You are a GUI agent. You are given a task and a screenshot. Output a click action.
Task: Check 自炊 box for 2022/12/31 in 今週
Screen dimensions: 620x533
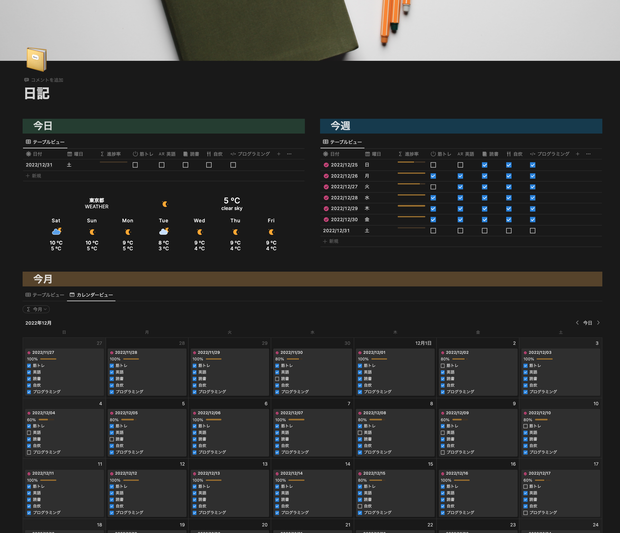point(509,231)
